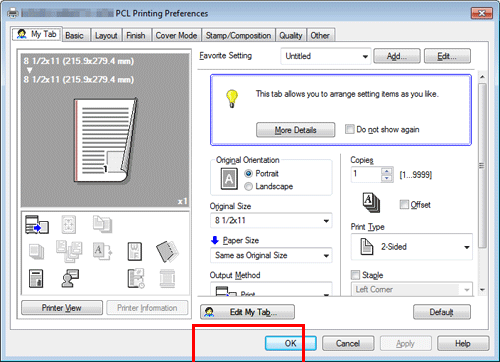Click the portrait orientation page icon
This screenshot has height=362, width=500.
pos(229,179)
